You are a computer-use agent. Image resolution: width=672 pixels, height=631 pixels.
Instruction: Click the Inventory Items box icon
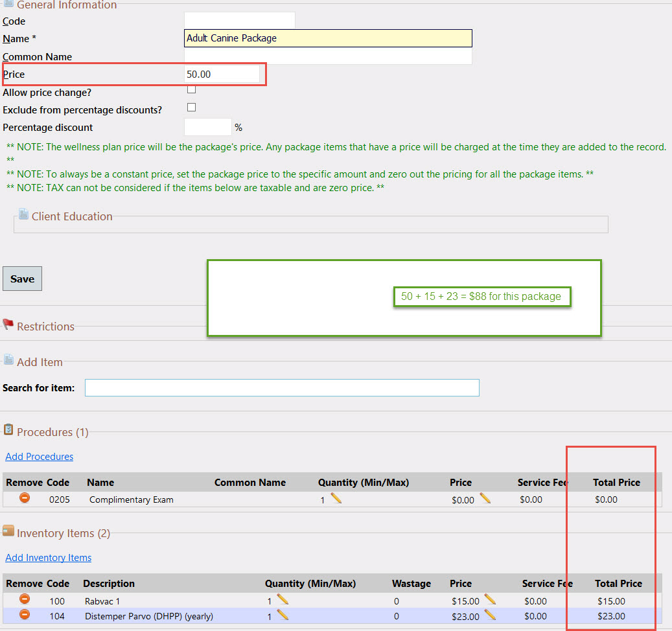tap(8, 531)
